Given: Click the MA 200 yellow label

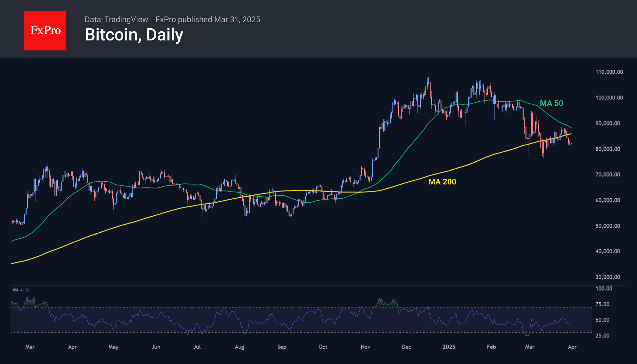Looking at the screenshot, I should coord(442,182).
